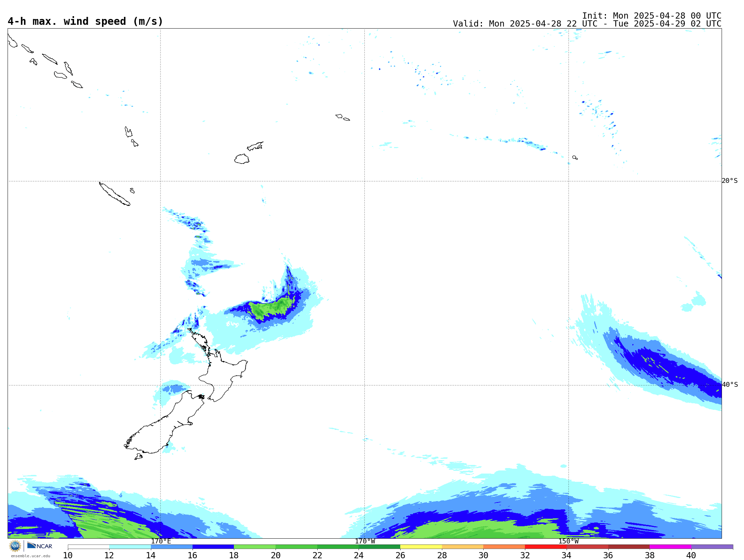Screen dimensions: 744x560
Task: Click the NSF logo icon
Action: pyautogui.click(x=15, y=546)
